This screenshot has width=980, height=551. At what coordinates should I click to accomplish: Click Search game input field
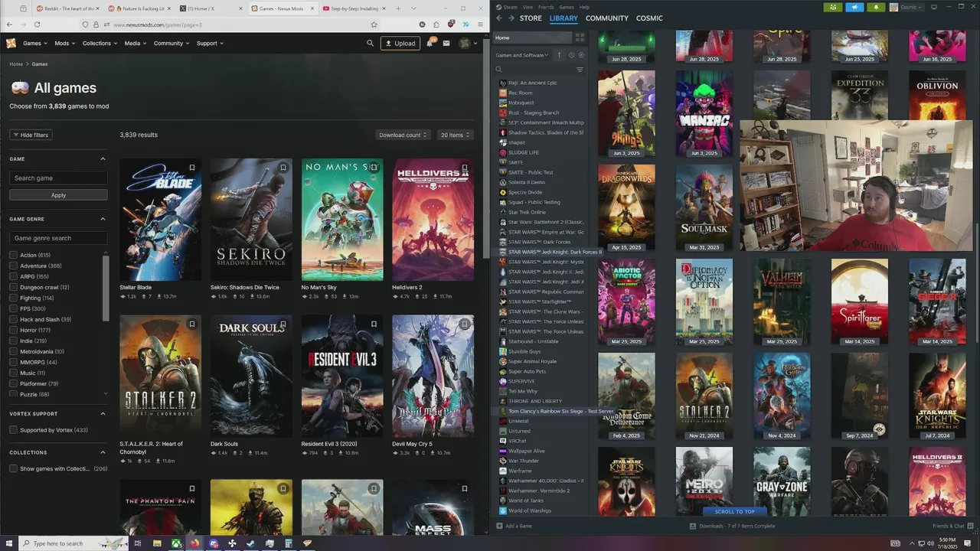pos(58,178)
